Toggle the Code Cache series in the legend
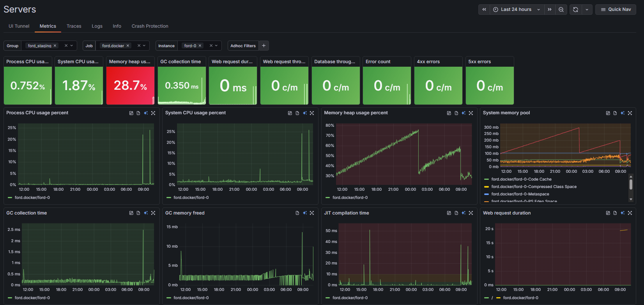This screenshot has height=305, width=644. point(521,179)
